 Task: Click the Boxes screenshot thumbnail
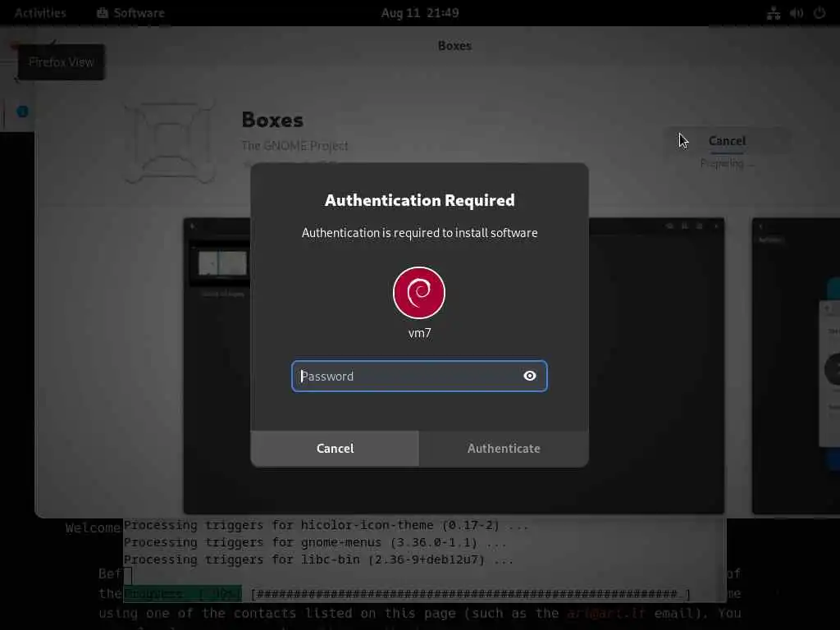(454, 365)
